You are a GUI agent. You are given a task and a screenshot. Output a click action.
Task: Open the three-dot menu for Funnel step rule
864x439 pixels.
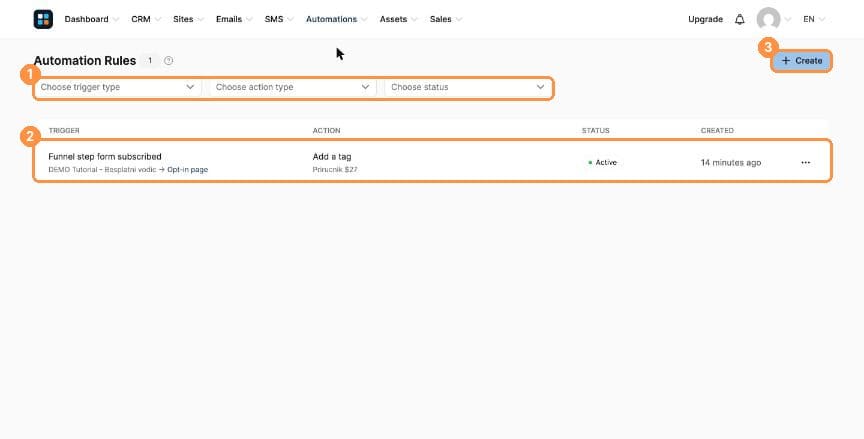click(806, 162)
